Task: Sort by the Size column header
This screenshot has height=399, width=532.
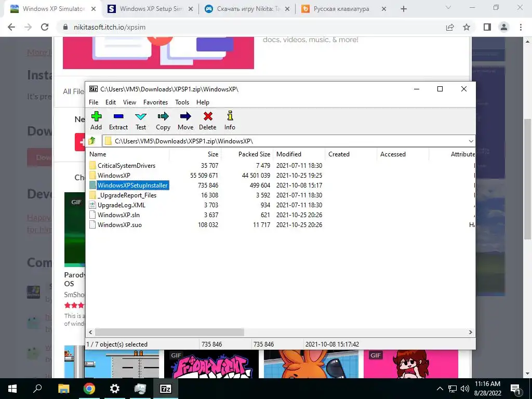Action: click(195, 154)
